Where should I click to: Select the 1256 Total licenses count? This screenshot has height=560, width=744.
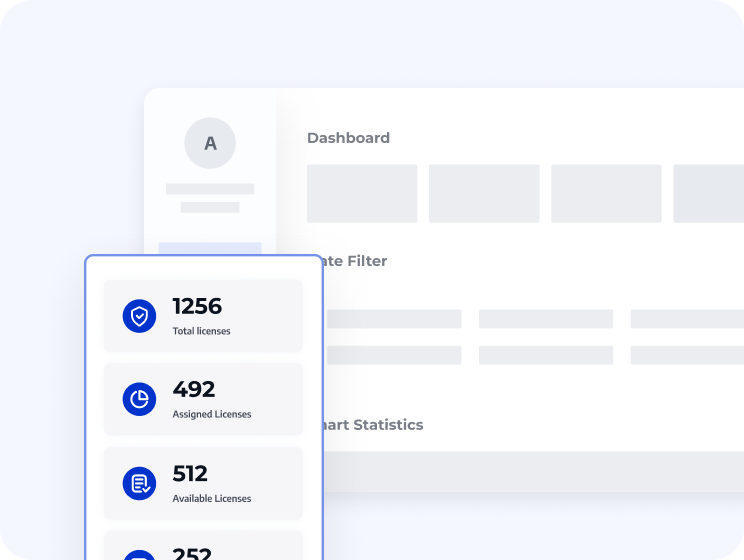(197, 306)
